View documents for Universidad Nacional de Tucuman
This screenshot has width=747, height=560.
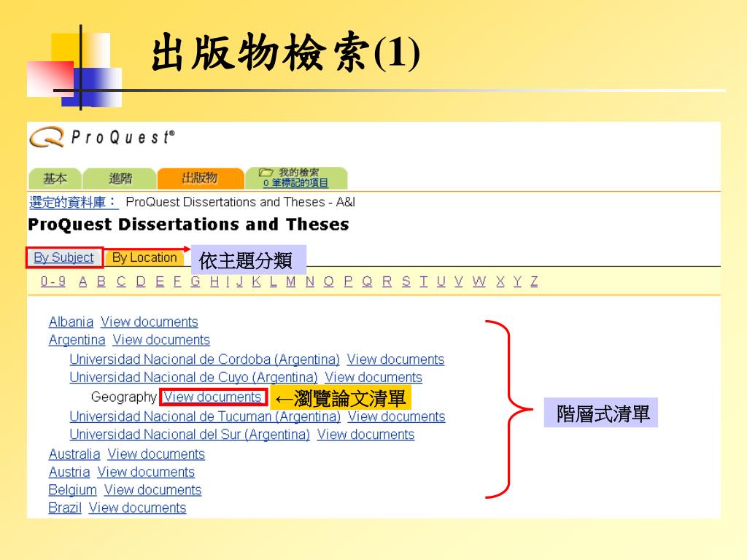click(396, 416)
